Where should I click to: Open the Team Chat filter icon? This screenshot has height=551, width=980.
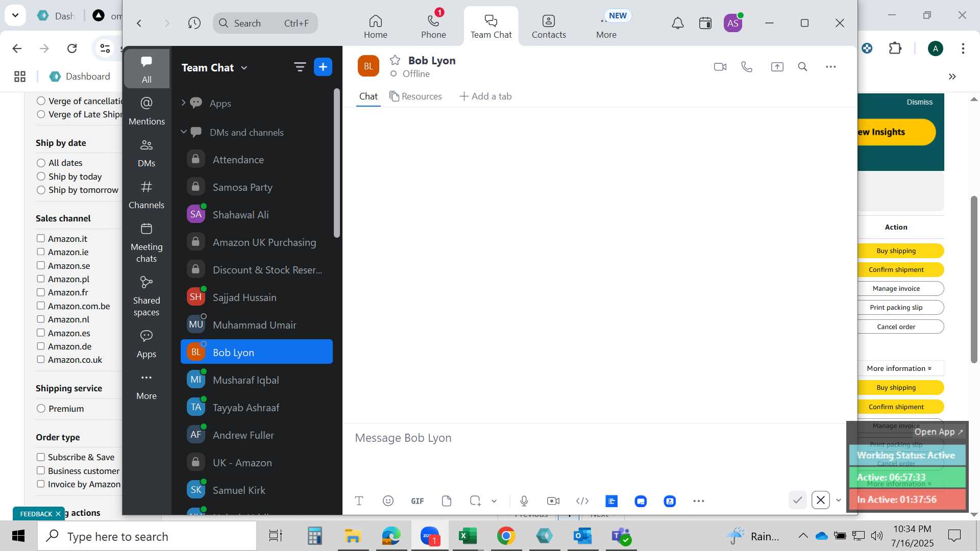tap(300, 67)
